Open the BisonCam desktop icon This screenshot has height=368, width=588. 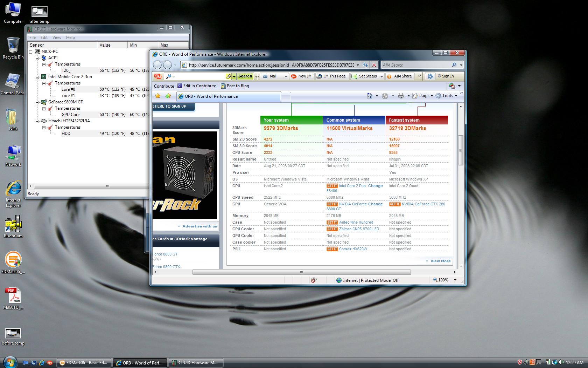13,226
